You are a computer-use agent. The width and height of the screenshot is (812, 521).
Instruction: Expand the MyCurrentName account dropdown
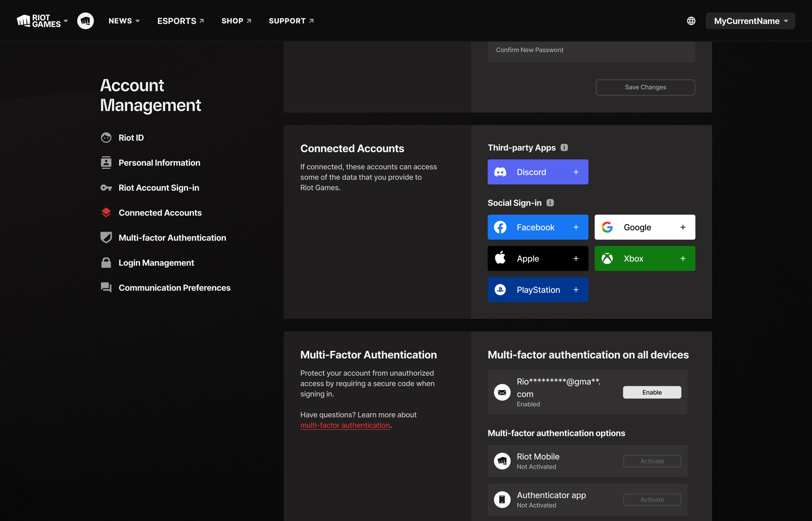pos(750,21)
